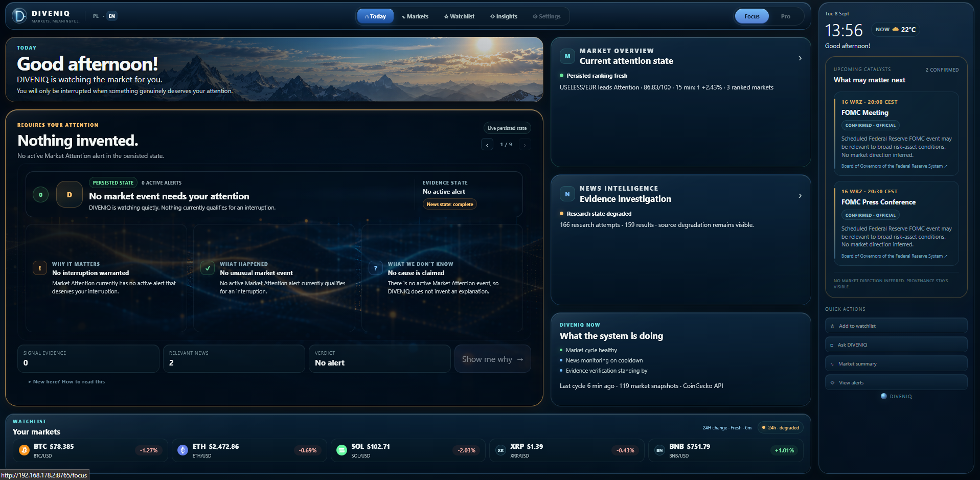Open the Settings tab
This screenshot has height=480, width=980.
(546, 16)
